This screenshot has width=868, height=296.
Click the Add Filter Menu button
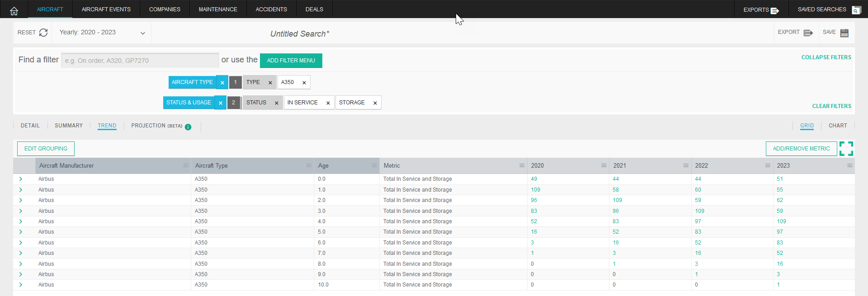point(291,61)
